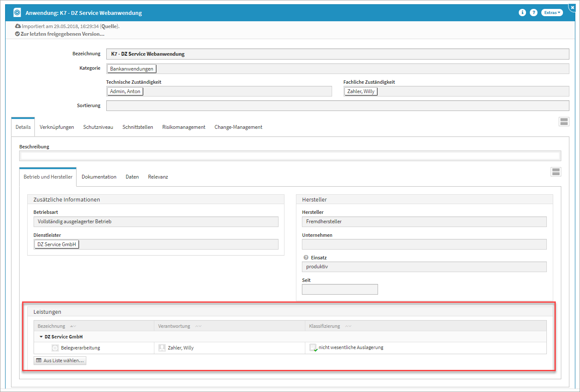The image size is (580, 392).
Task: Click the classification icon for nicht wesentliche Auslagerung
Action: point(313,348)
